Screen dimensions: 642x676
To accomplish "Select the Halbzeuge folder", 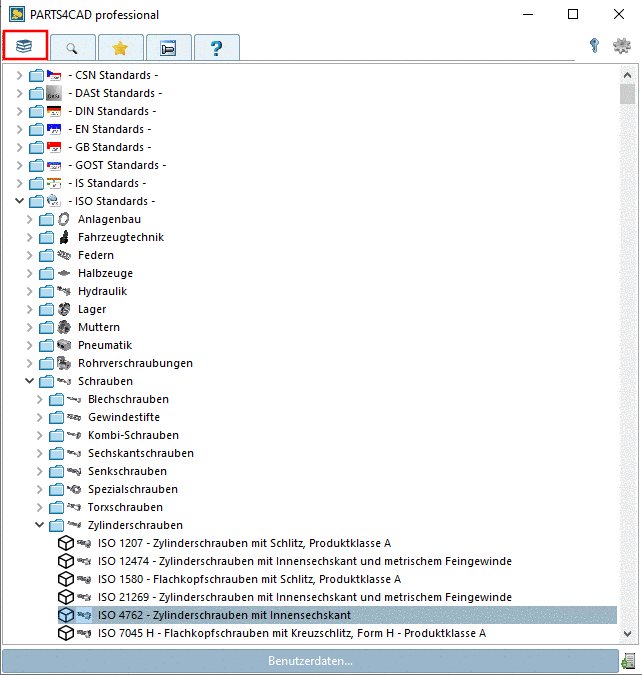I will tap(105, 273).
